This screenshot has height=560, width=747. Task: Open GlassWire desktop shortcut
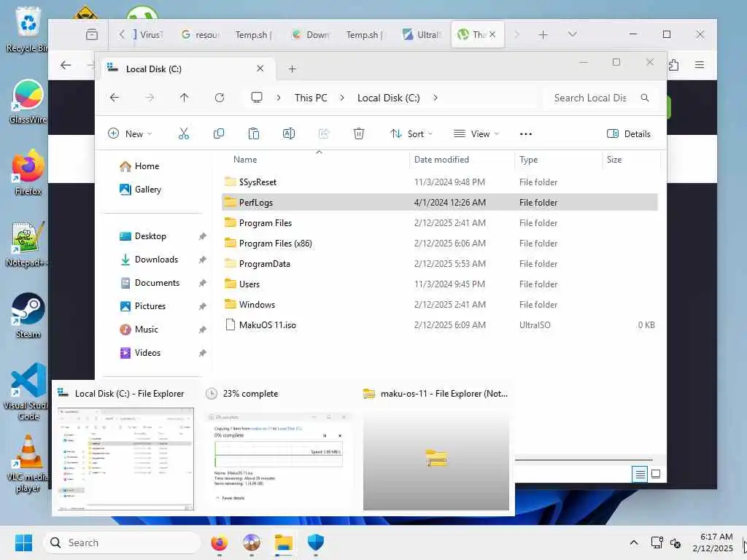click(x=28, y=102)
